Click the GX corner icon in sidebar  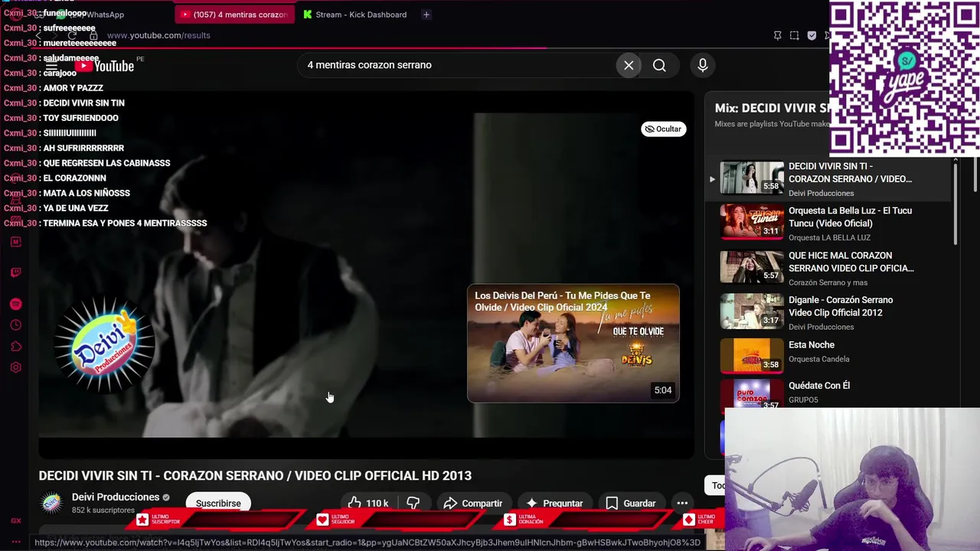click(x=15, y=520)
